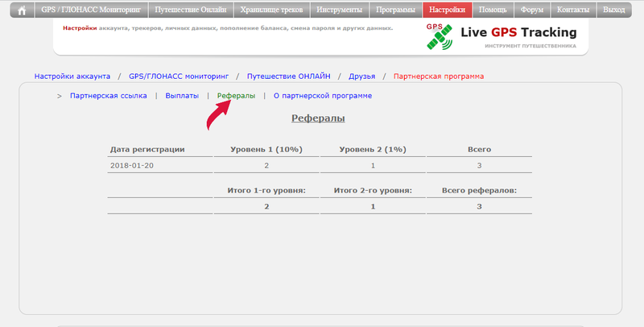Screen dimensions: 644x327
Task: Visit the Форум link
Action: point(532,10)
